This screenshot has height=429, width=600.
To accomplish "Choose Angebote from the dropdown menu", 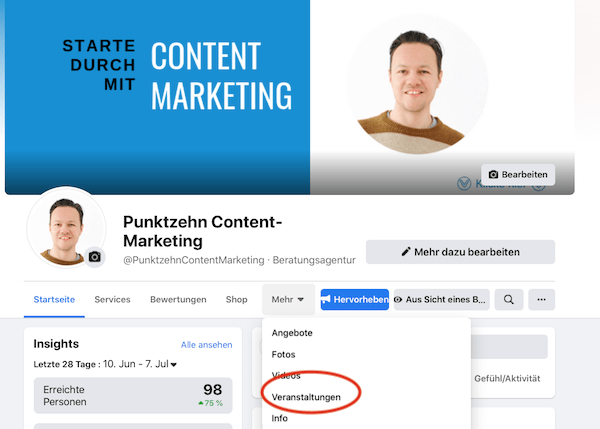I will tap(292, 332).
